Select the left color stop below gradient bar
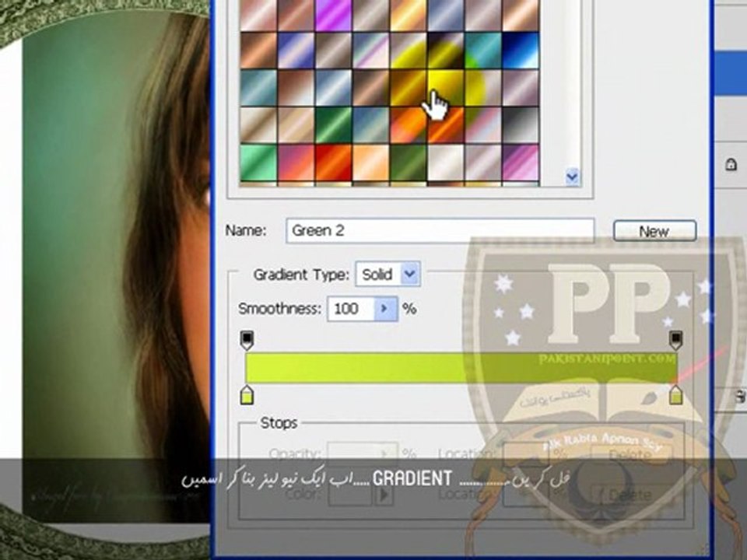Viewport: 747px width, 560px height. (247, 395)
